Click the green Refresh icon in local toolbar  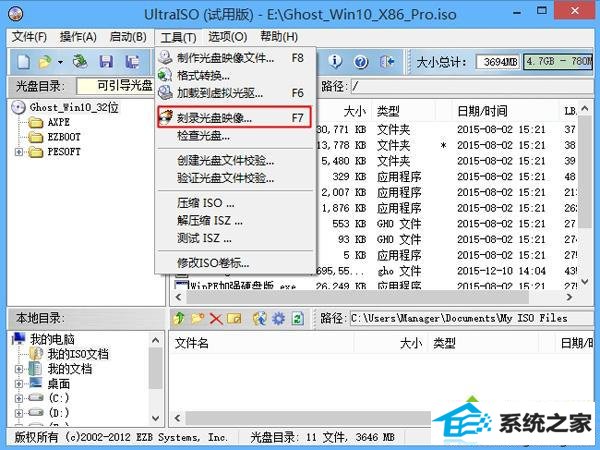[x=297, y=318]
